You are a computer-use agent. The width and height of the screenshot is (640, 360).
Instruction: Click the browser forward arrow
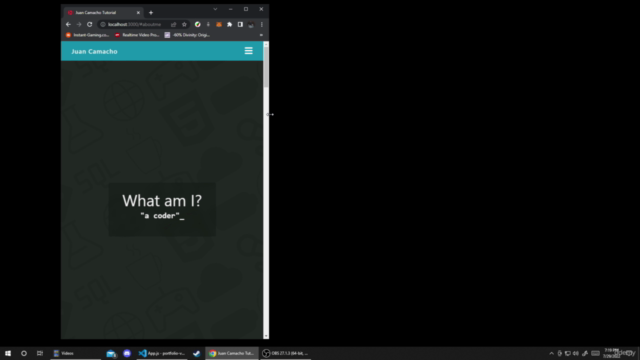coord(79,24)
